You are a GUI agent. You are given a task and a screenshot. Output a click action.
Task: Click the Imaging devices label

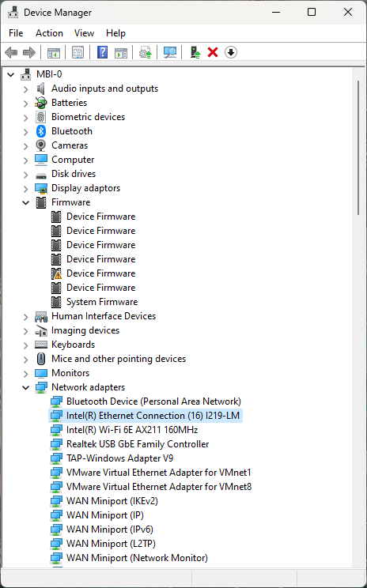click(85, 330)
